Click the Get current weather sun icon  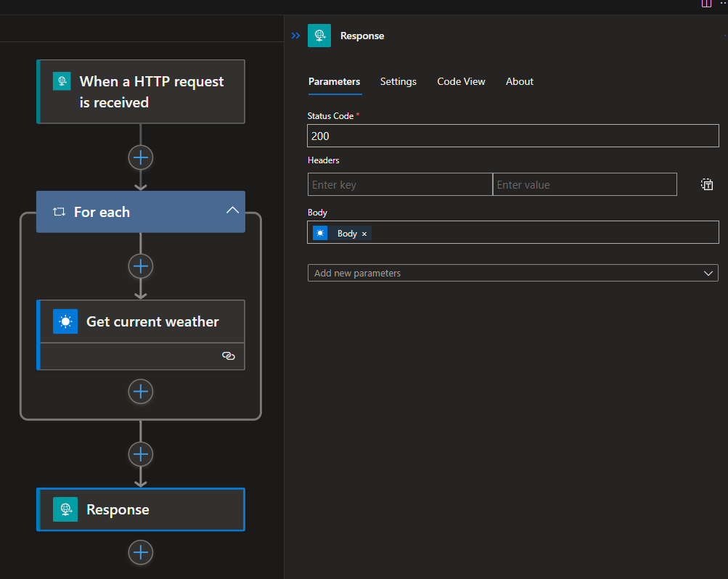(65, 321)
